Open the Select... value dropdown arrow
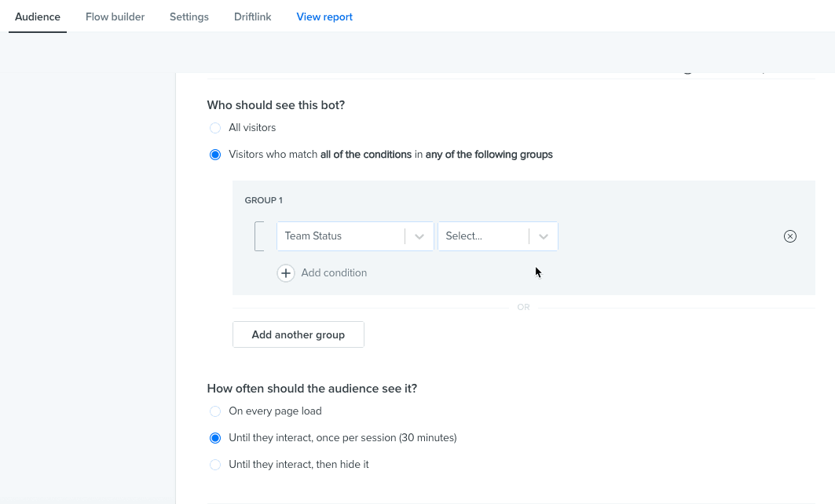The width and height of the screenshot is (835, 504). point(543,236)
